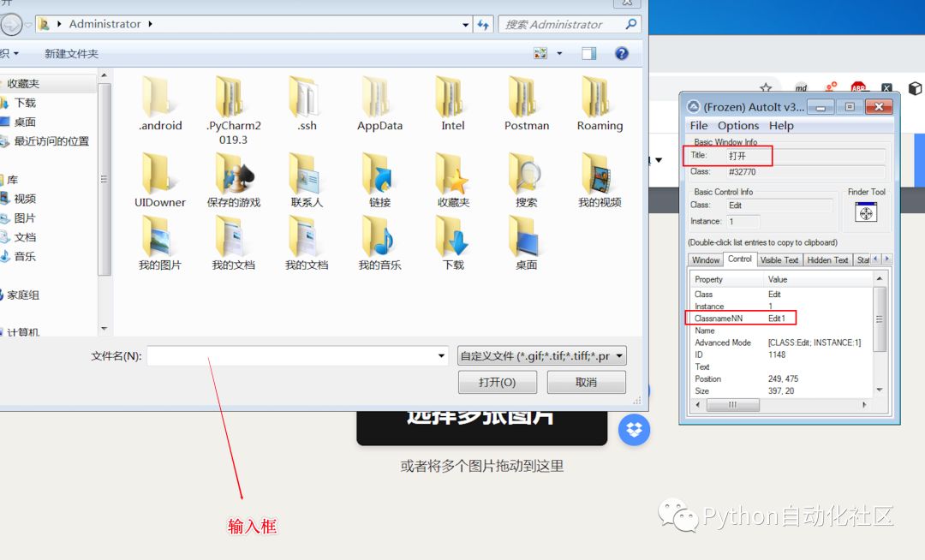Image resolution: width=925 pixels, height=560 pixels.
Task: Expand the 文件名 combo box dropdown
Action: [441, 355]
